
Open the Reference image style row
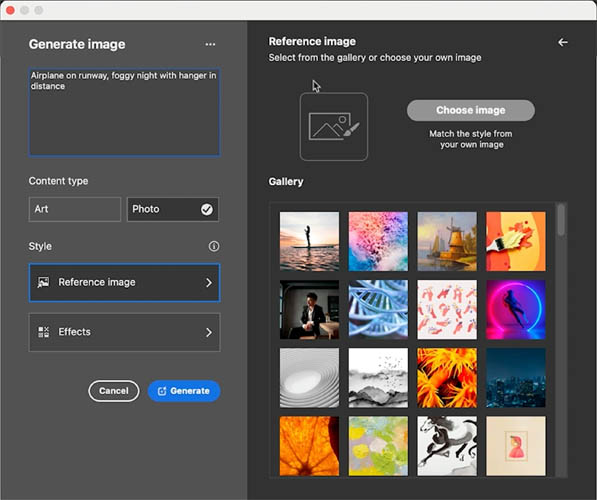pyautogui.click(x=125, y=283)
